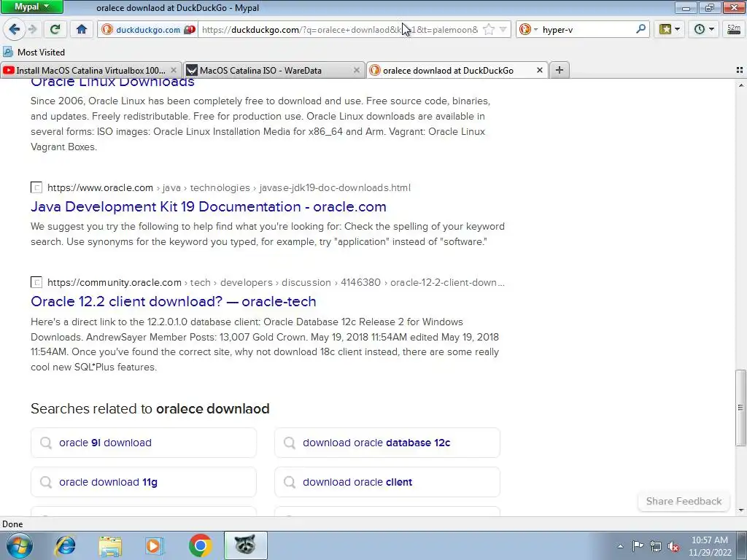
Task: Click favicon beside community.oracle.com result
Action: tap(36, 282)
